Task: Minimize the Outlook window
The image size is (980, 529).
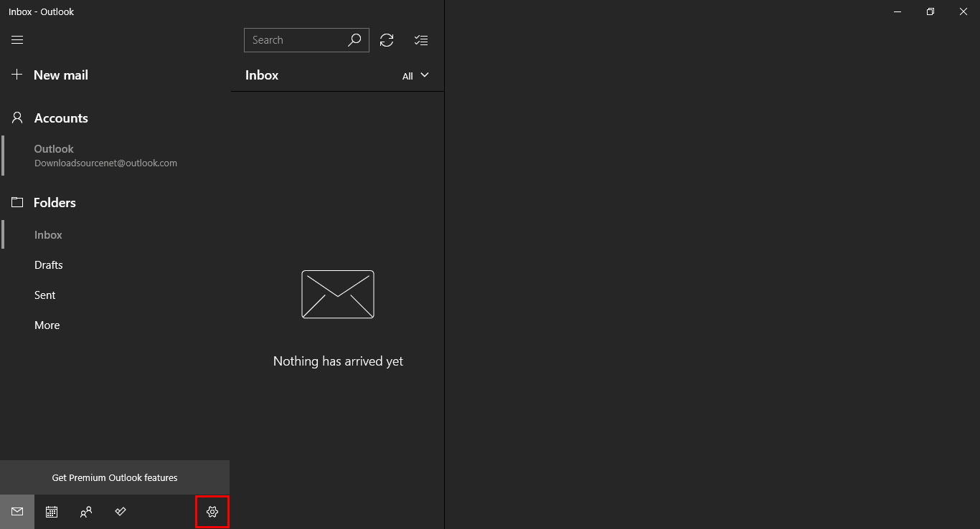Action: click(x=897, y=11)
